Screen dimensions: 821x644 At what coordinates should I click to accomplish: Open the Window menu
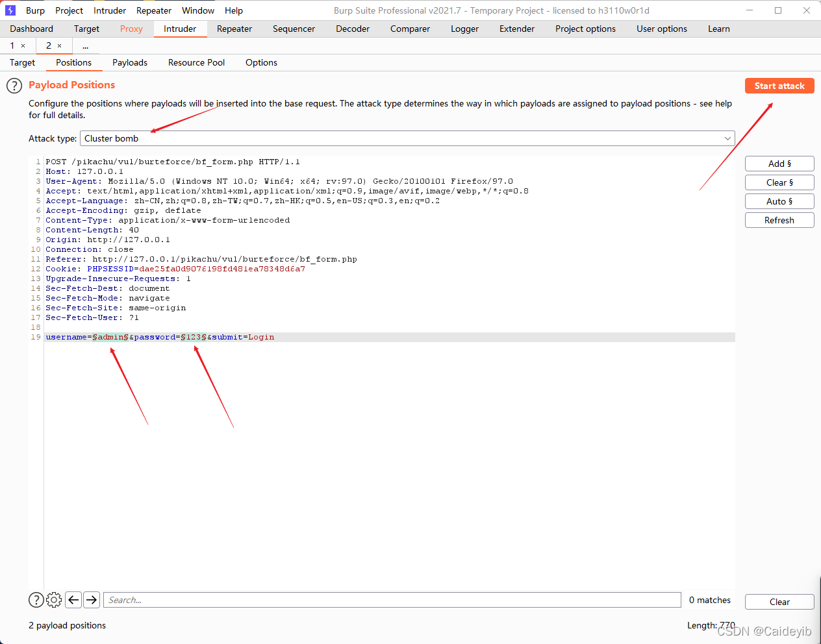[x=198, y=10]
